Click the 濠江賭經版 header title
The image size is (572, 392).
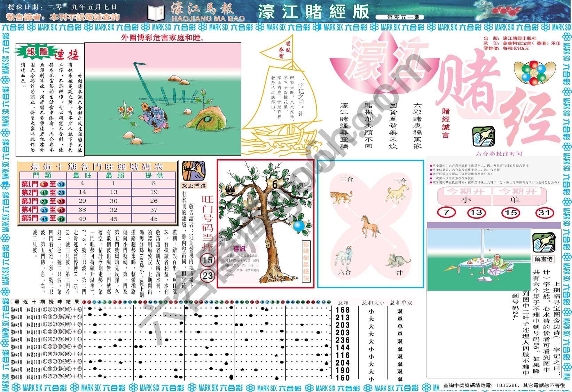click(313, 11)
